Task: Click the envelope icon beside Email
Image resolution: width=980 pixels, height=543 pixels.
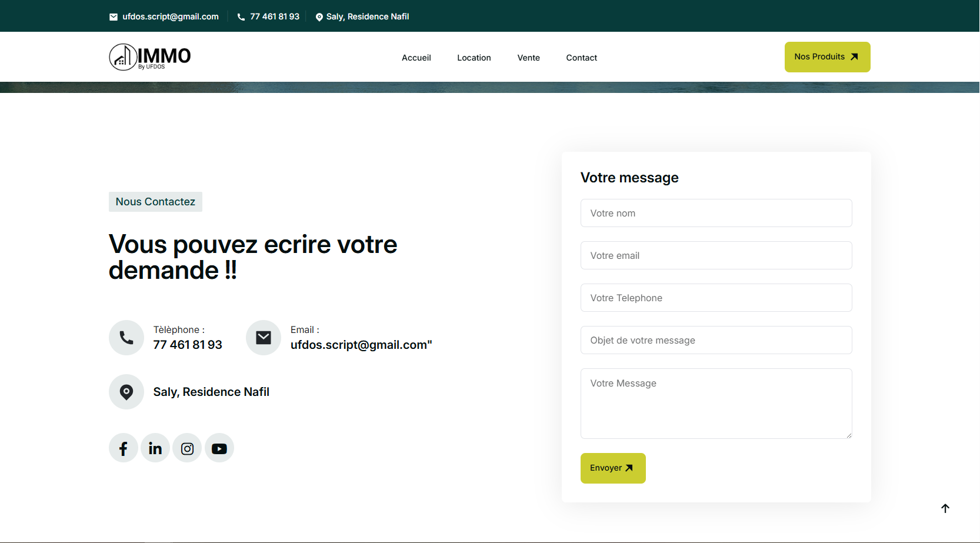Action: tap(264, 338)
